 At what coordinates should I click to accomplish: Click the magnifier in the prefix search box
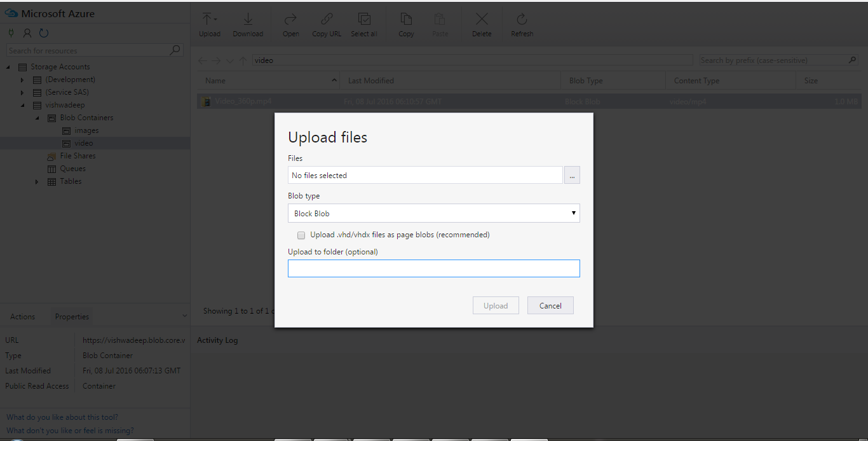point(853,60)
